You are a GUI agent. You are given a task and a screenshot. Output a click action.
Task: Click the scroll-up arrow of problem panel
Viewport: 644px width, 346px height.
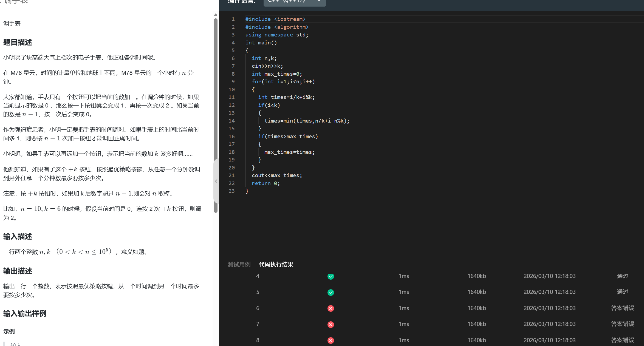(x=216, y=15)
